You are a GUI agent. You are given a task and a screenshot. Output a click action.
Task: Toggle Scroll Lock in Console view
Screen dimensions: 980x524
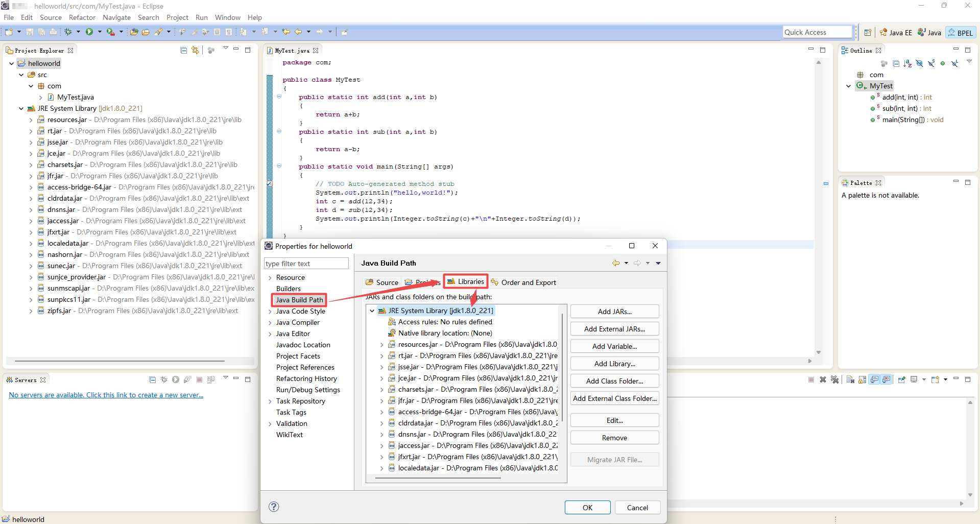[x=862, y=379]
